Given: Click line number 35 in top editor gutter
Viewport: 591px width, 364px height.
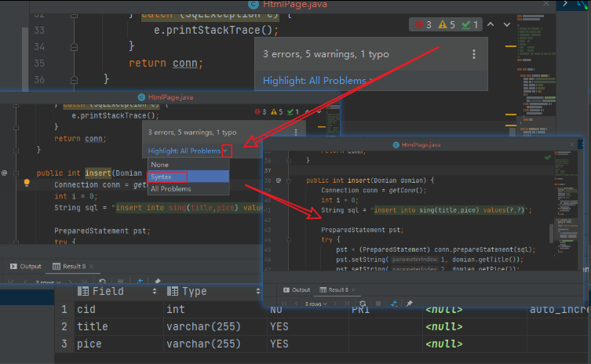Looking at the screenshot, I should pyautogui.click(x=39, y=64).
